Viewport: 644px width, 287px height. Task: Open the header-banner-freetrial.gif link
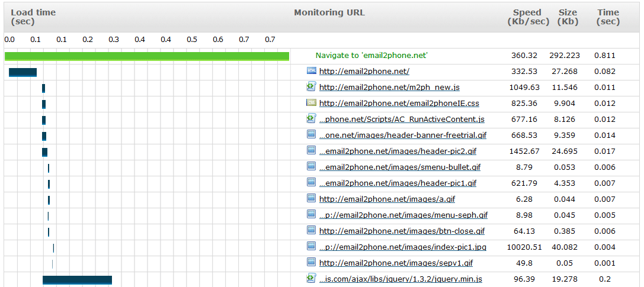click(403, 136)
